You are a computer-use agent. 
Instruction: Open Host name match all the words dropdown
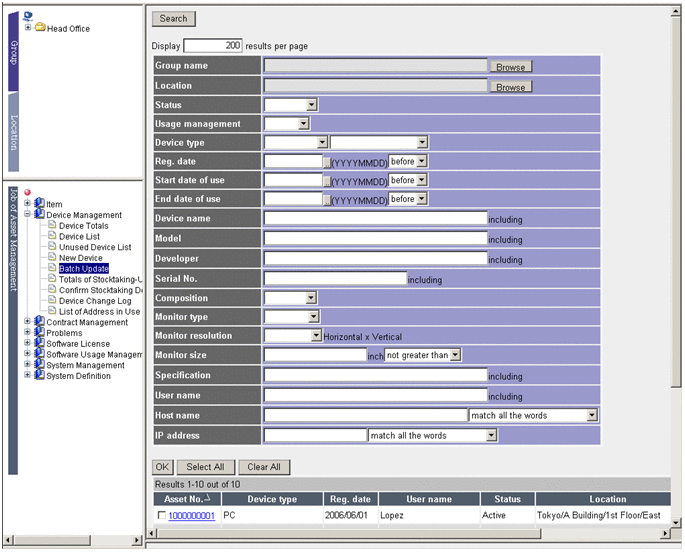click(x=592, y=415)
